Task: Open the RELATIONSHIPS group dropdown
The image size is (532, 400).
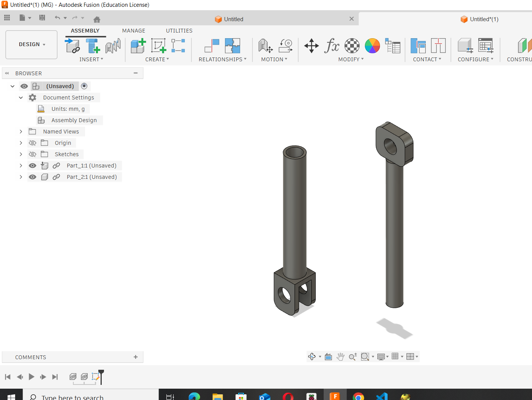Action: (222, 59)
